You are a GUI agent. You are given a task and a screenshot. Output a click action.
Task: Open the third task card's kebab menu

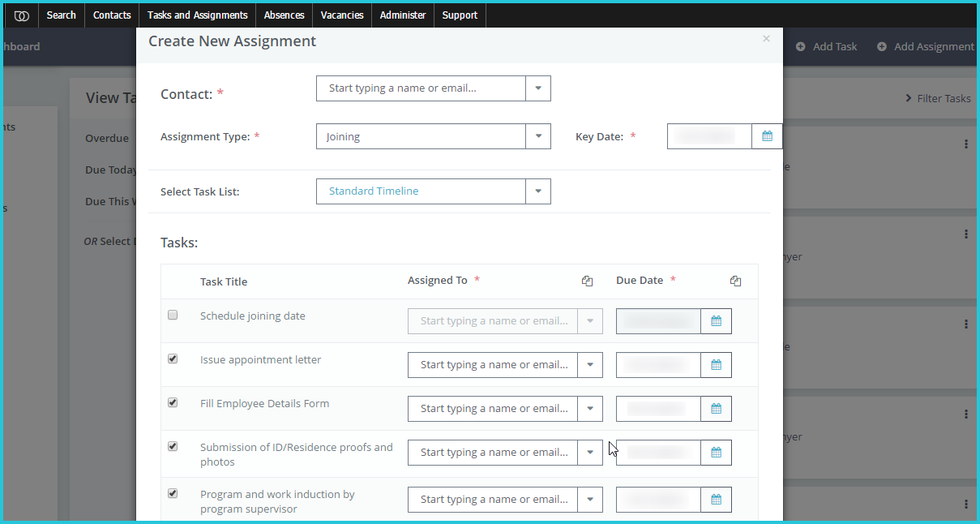click(965, 324)
